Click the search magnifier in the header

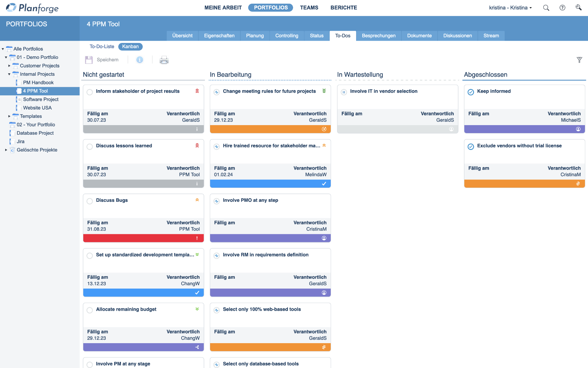546,8
